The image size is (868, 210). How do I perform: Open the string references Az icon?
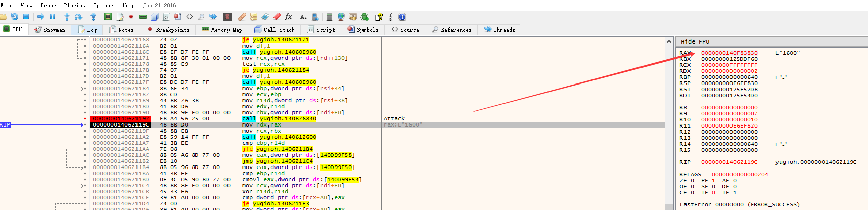tap(303, 17)
